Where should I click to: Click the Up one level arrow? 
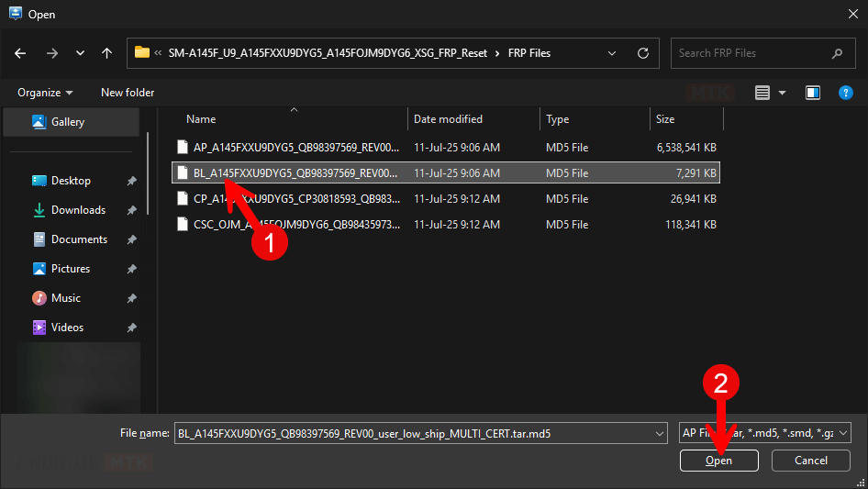click(106, 53)
